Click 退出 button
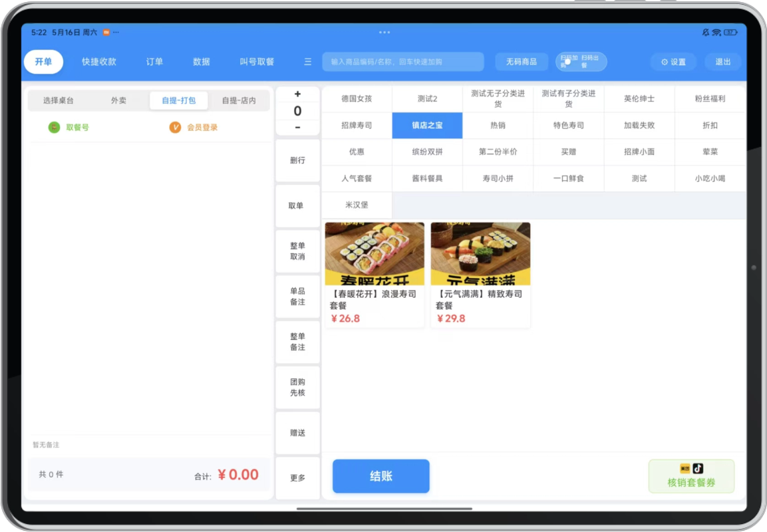The image size is (767, 532). point(723,62)
